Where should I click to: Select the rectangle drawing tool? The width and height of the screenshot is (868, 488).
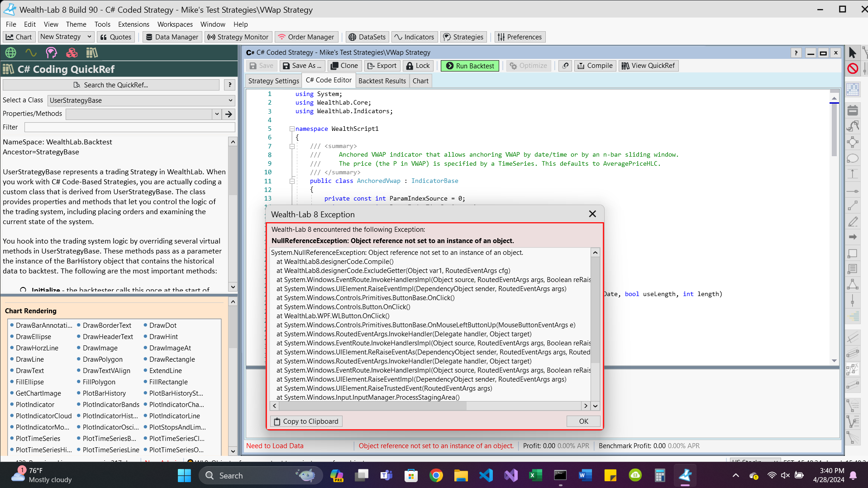pos(853,254)
